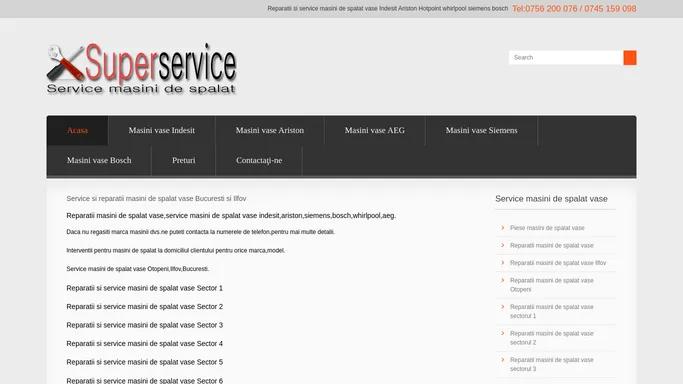
Task: Click arrow icon beside the Otopeni sidebar link
Action: pos(503,280)
